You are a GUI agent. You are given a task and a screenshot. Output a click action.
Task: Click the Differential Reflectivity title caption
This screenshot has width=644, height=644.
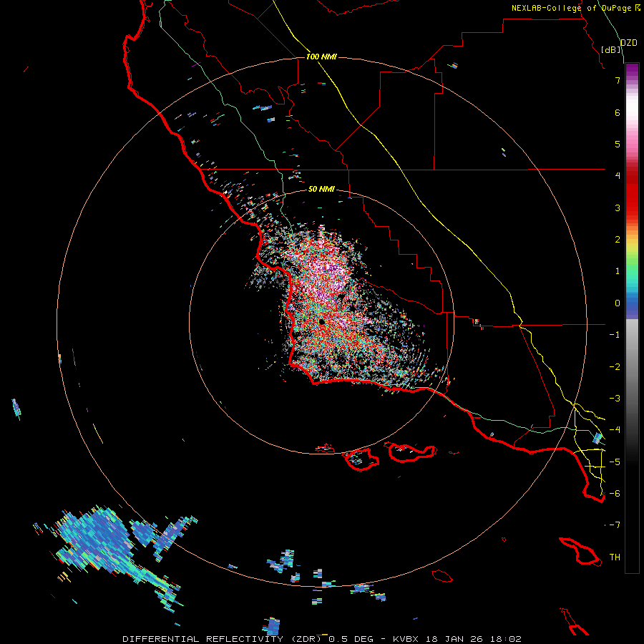point(321,639)
